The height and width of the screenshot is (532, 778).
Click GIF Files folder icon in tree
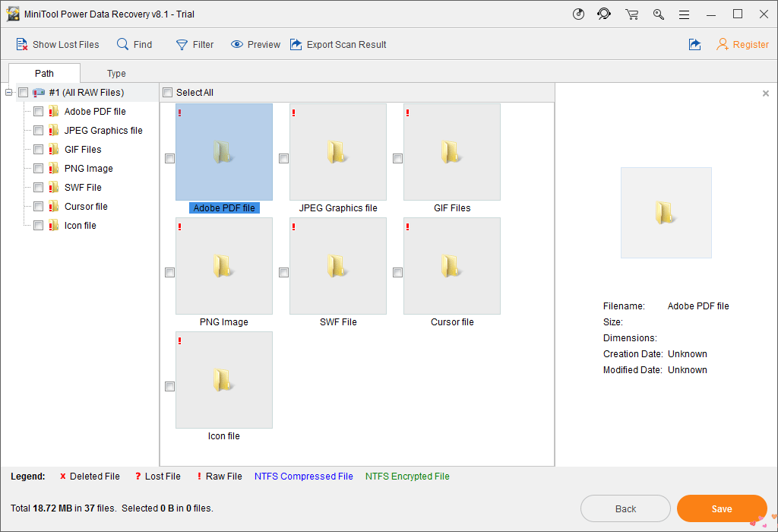pos(54,149)
